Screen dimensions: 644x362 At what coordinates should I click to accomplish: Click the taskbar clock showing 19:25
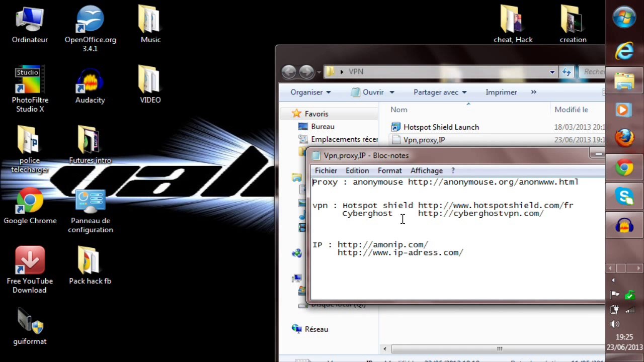click(624, 337)
